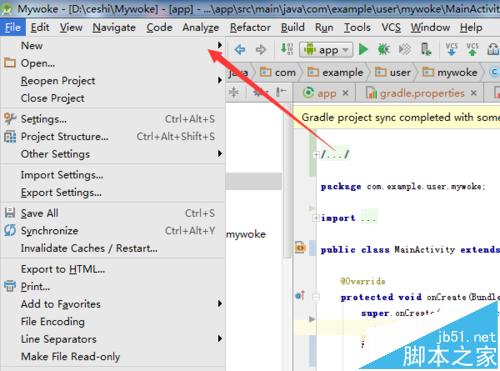Choose Export to HTML
The image size is (500, 371).
point(113,269)
